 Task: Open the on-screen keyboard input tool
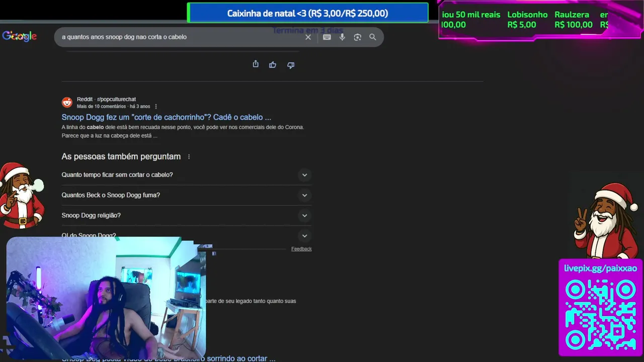click(327, 37)
